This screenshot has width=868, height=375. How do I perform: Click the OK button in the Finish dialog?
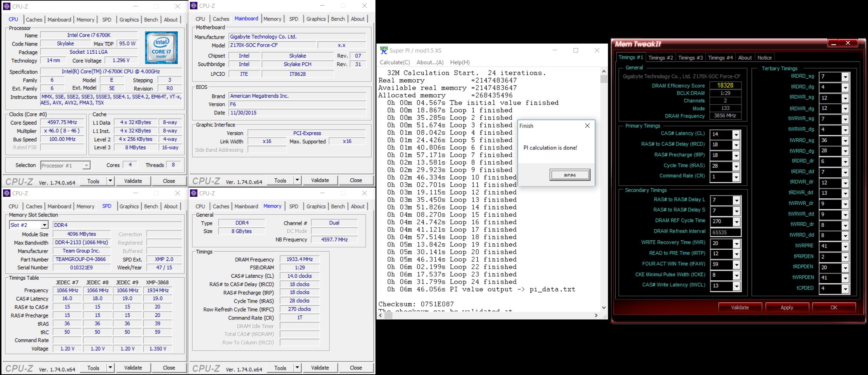[570, 175]
